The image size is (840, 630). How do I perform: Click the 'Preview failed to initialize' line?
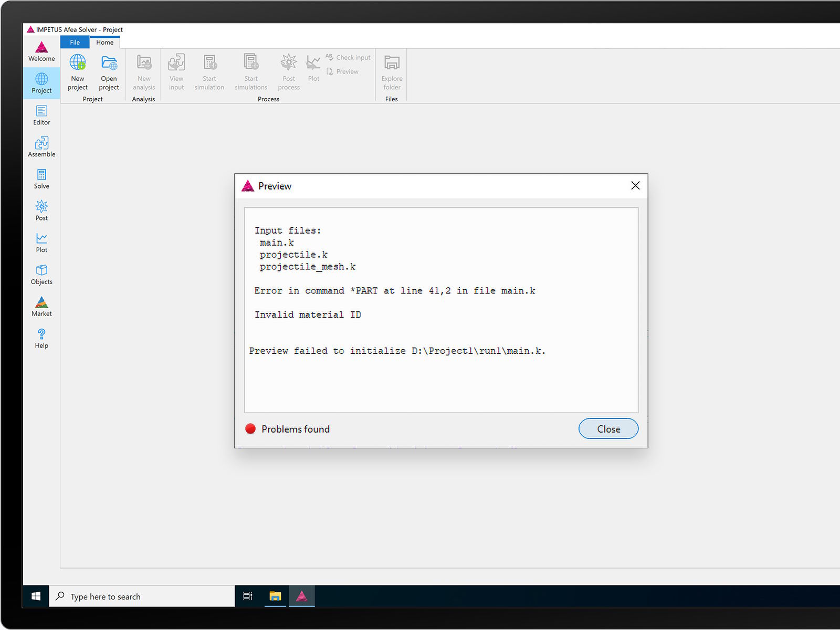[x=397, y=351]
